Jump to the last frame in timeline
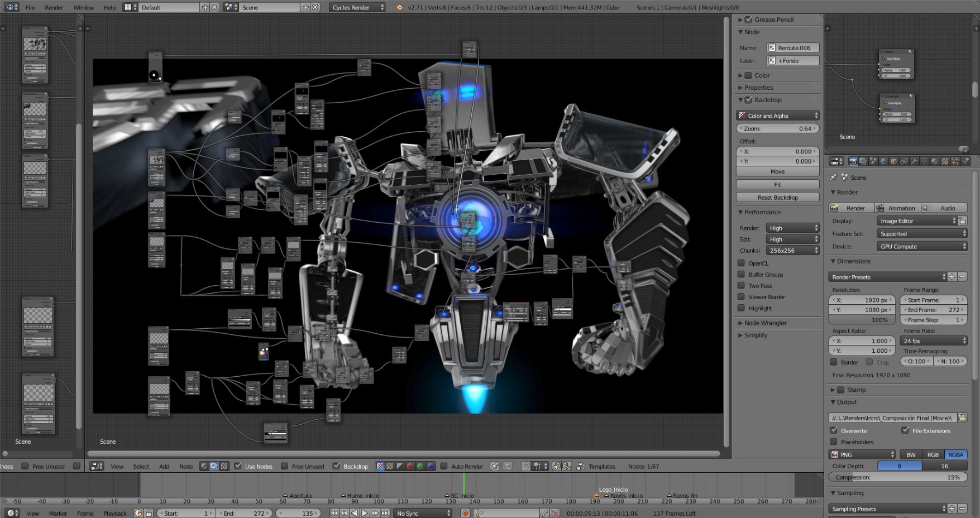980x518 pixels. tap(385, 513)
